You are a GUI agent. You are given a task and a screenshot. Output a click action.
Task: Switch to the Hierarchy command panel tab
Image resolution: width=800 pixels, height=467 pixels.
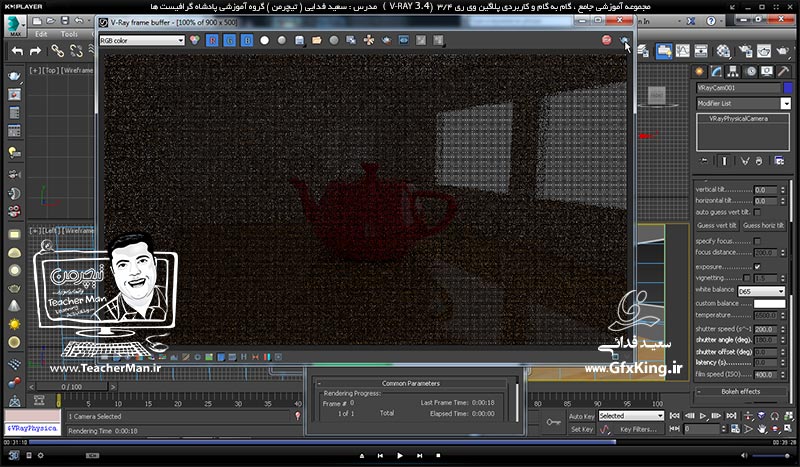click(733, 71)
